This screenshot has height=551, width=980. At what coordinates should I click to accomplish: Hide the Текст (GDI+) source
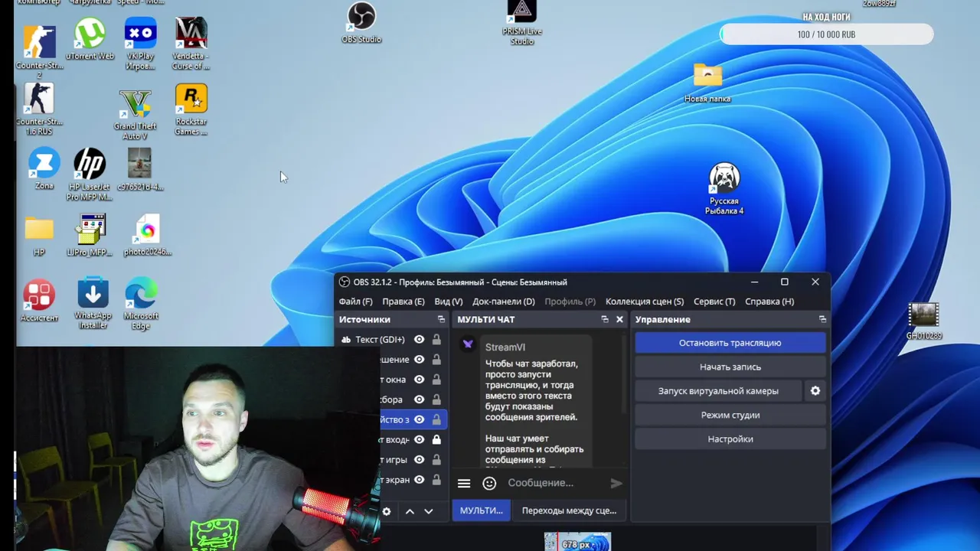tap(420, 340)
